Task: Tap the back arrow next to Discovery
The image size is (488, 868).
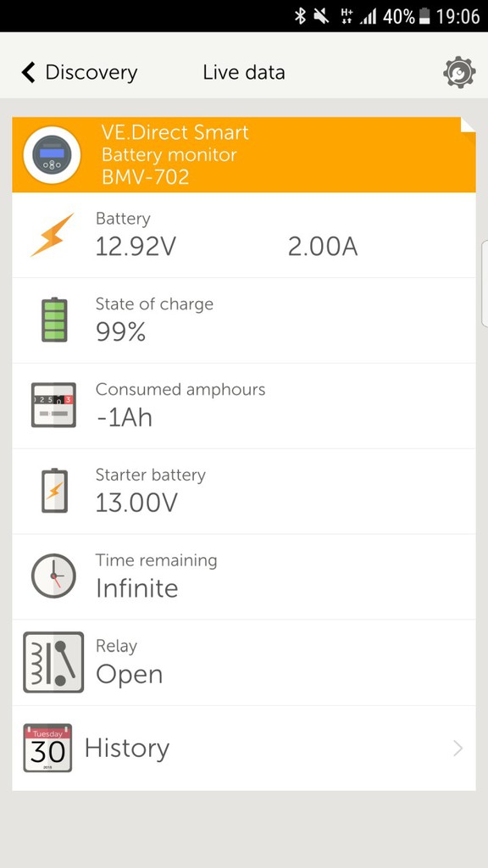Action: [28, 73]
